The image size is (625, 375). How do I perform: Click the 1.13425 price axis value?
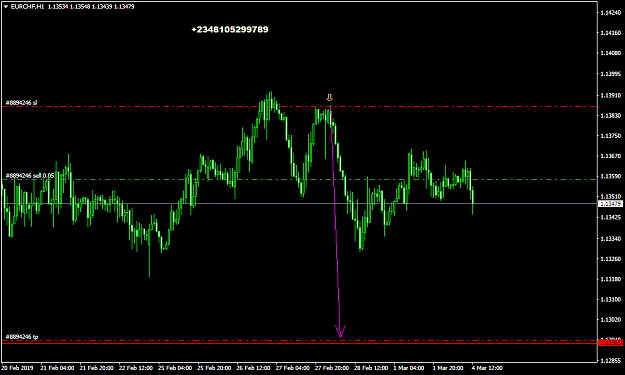[611, 218]
